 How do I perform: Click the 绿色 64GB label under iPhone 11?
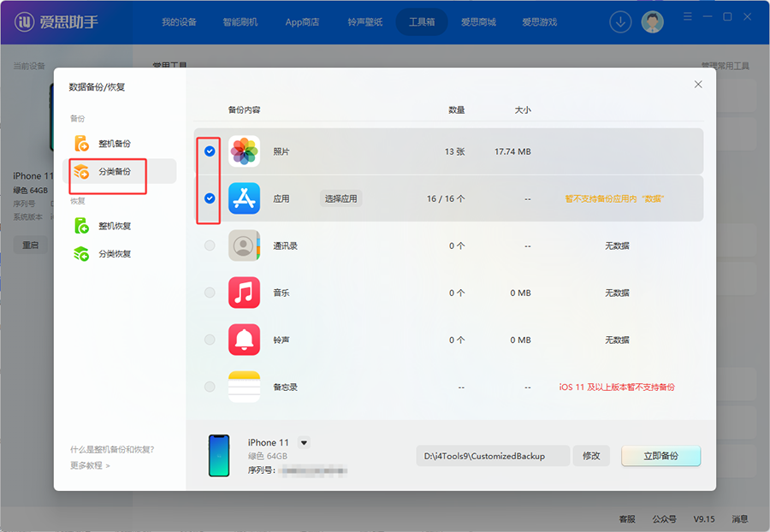pyautogui.click(x=267, y=456)
